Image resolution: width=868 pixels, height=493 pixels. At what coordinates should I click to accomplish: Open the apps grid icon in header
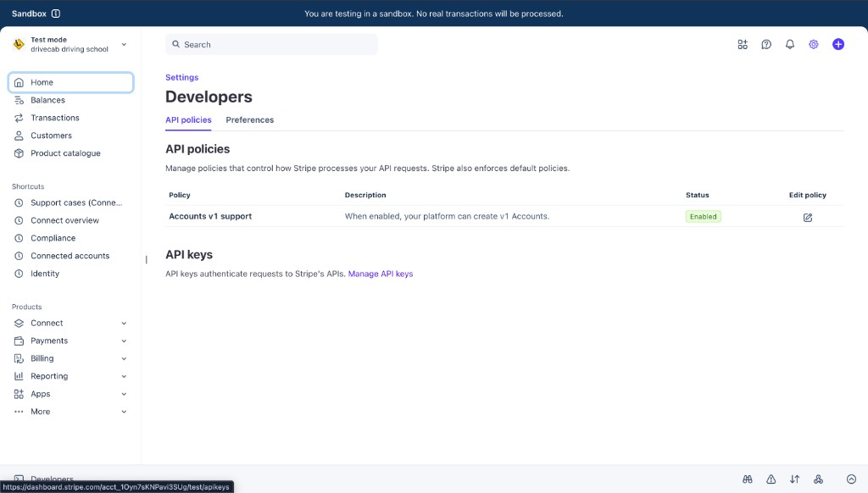[x=743, y=44]
